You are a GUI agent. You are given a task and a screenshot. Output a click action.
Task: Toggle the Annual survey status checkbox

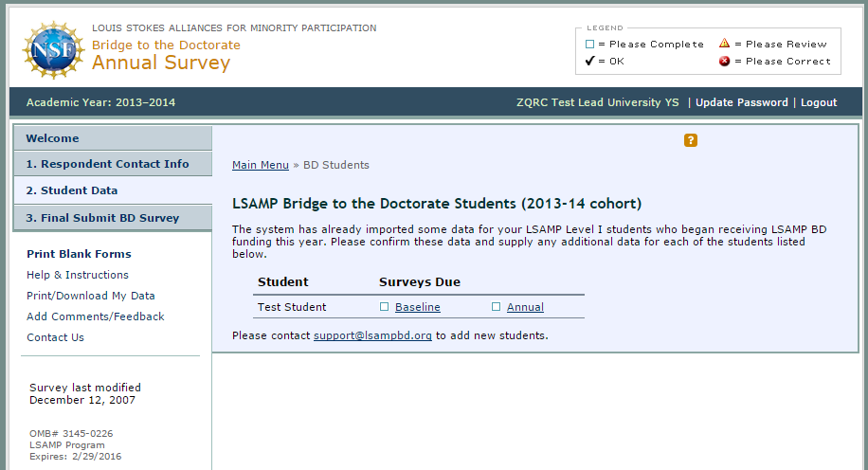pyautogui.click(x=496, y=307)
